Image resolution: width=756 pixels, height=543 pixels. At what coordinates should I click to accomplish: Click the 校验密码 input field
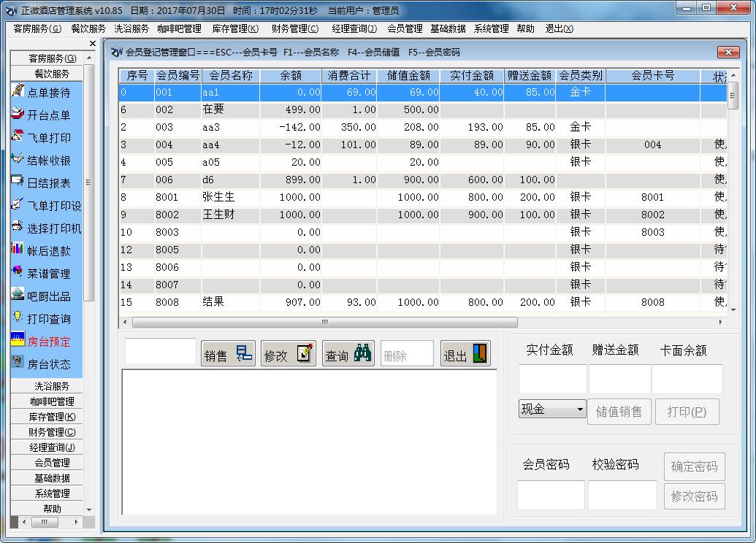(x=622, y=495)
